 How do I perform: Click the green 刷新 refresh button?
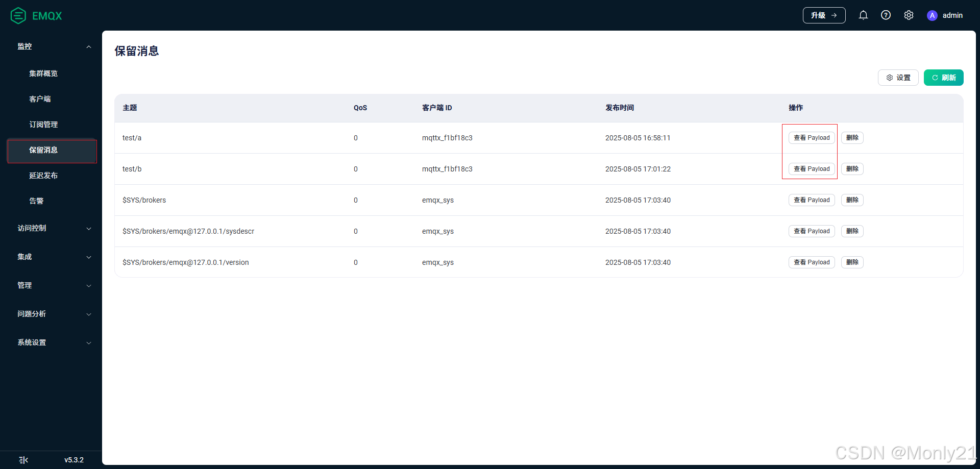coord(943,78)
